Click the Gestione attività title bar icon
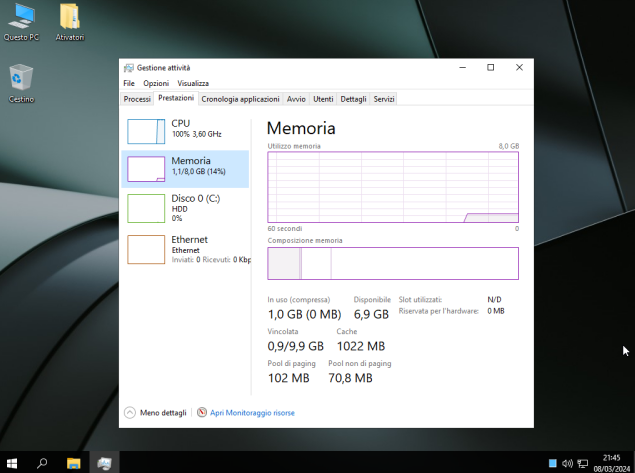This screenshot has height=473, width=635. click(x=128, y=68)
